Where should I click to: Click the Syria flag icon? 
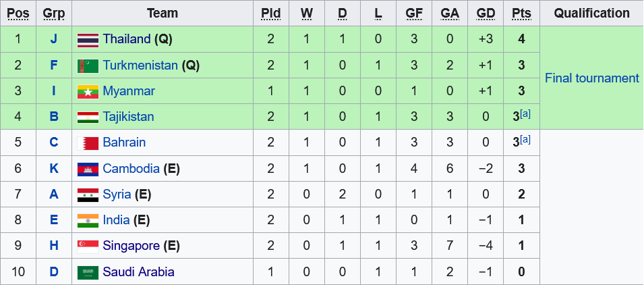point(88,195)
